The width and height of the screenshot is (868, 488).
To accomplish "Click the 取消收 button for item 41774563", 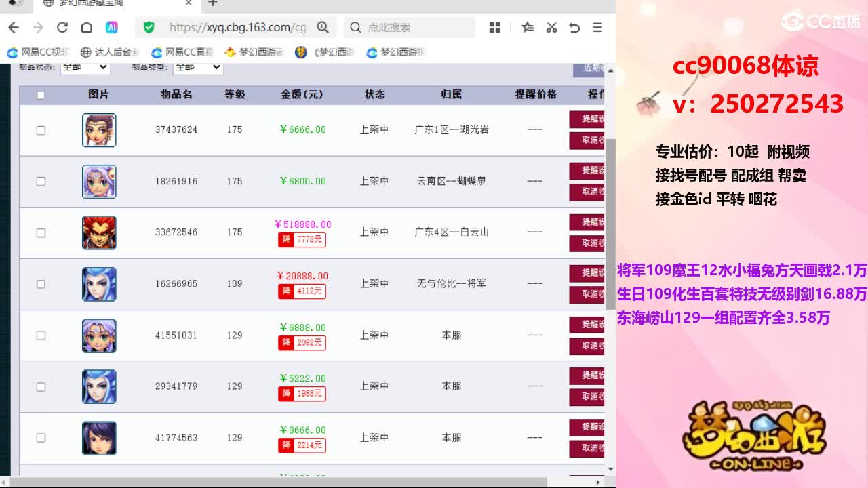I will click(587, 449).
